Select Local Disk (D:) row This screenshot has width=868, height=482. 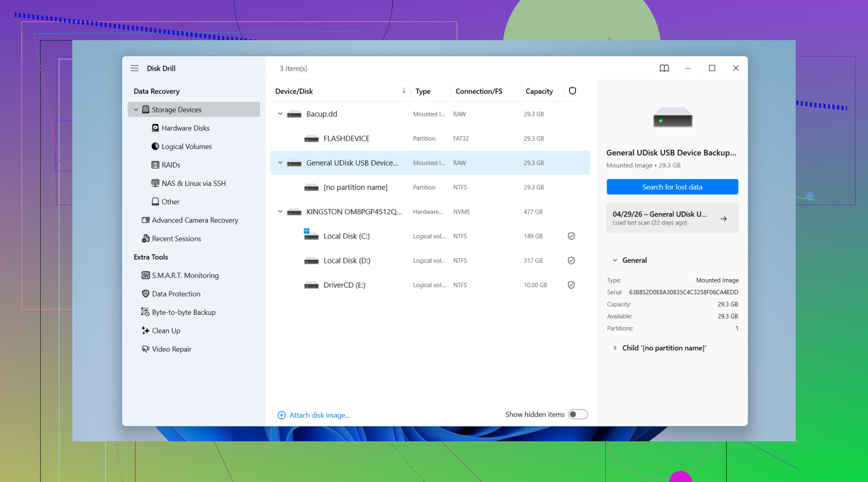click(x=430, y=260)
